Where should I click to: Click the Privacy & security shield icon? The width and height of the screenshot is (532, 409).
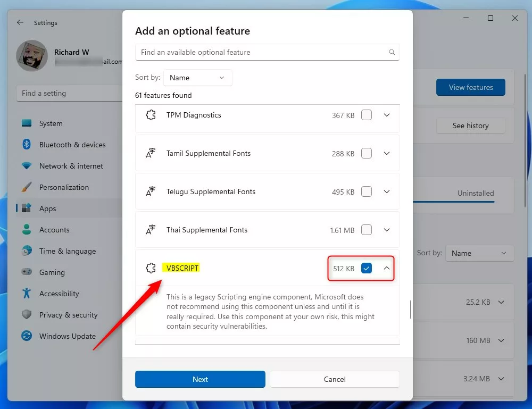(27, 315)
